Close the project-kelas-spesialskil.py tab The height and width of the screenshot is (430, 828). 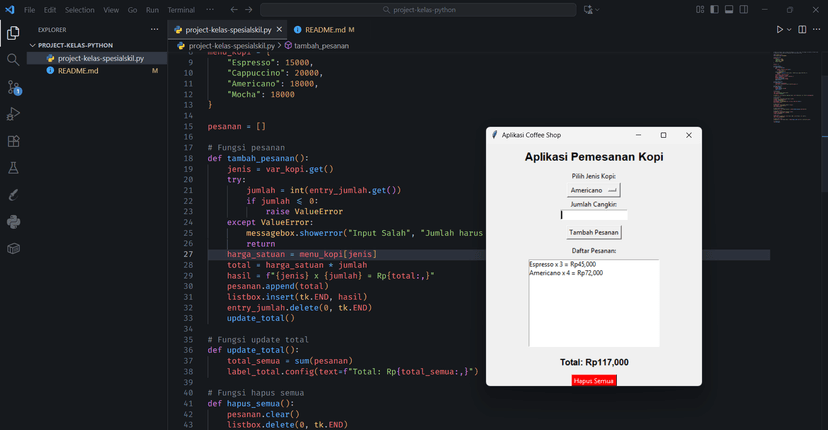279,30
